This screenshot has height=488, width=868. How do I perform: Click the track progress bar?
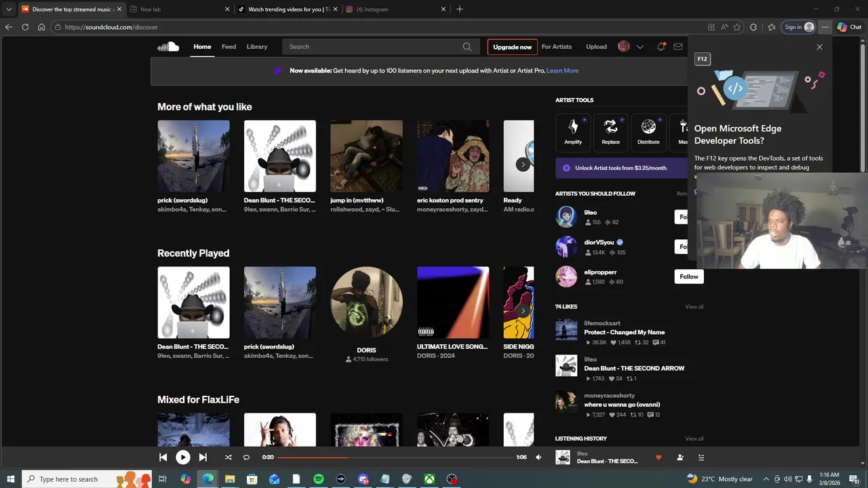point(395,457)
